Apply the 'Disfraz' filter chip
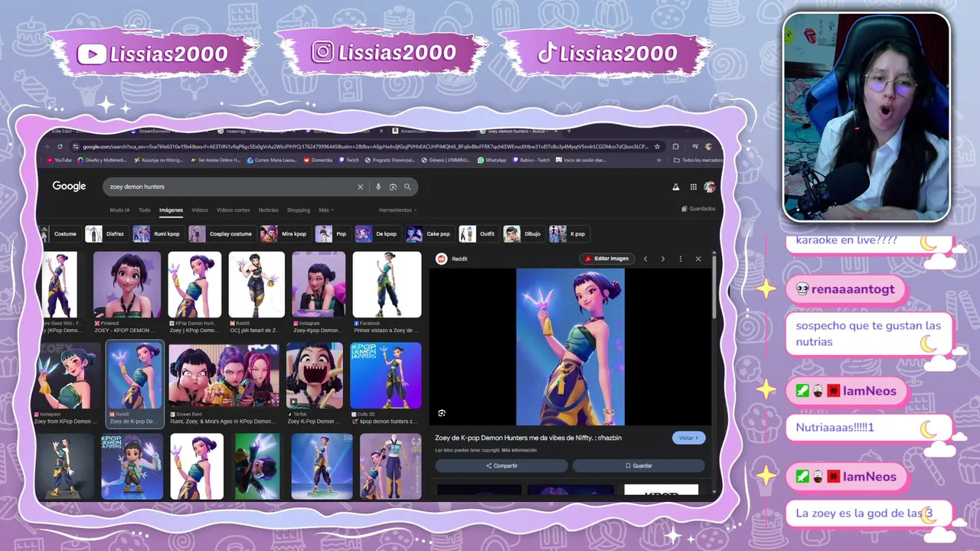Viewport: 980px width, 551px height. [106, 234]
